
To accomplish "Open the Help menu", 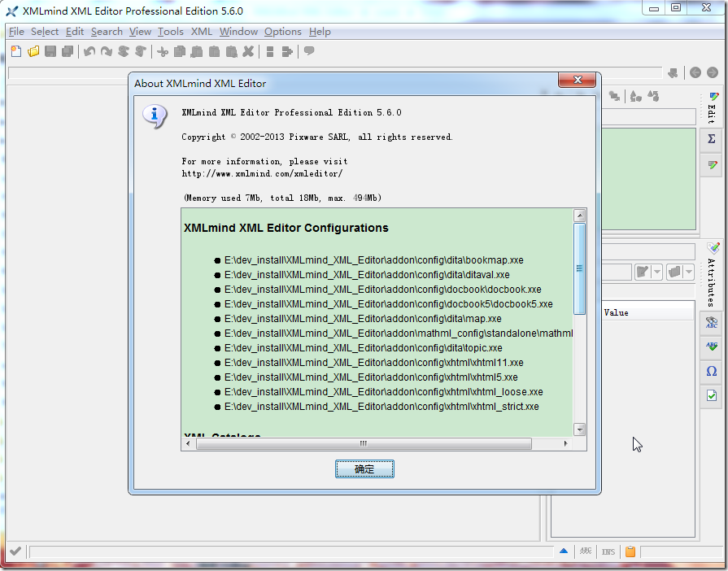I will pos(320,32).
